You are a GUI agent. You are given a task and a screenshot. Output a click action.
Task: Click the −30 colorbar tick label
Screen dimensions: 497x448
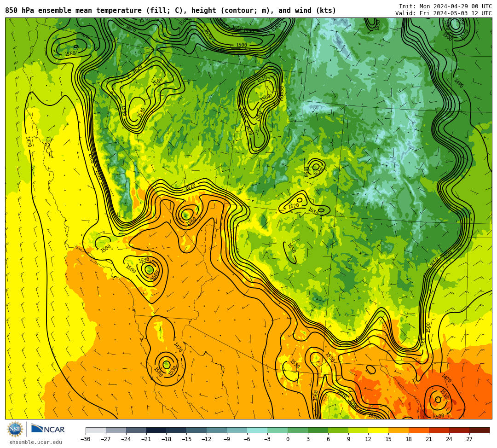(x=86, y=439)
